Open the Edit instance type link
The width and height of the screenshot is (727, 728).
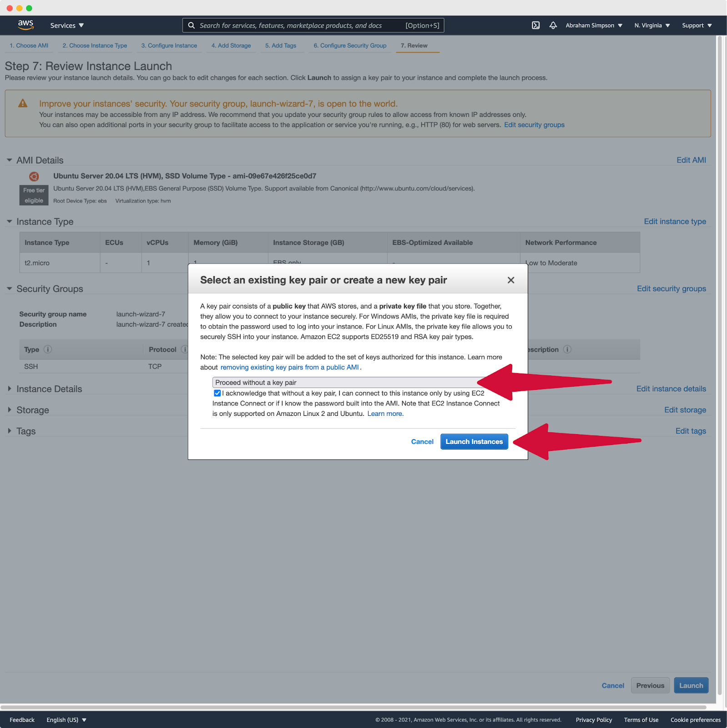[x=675, y=222]
